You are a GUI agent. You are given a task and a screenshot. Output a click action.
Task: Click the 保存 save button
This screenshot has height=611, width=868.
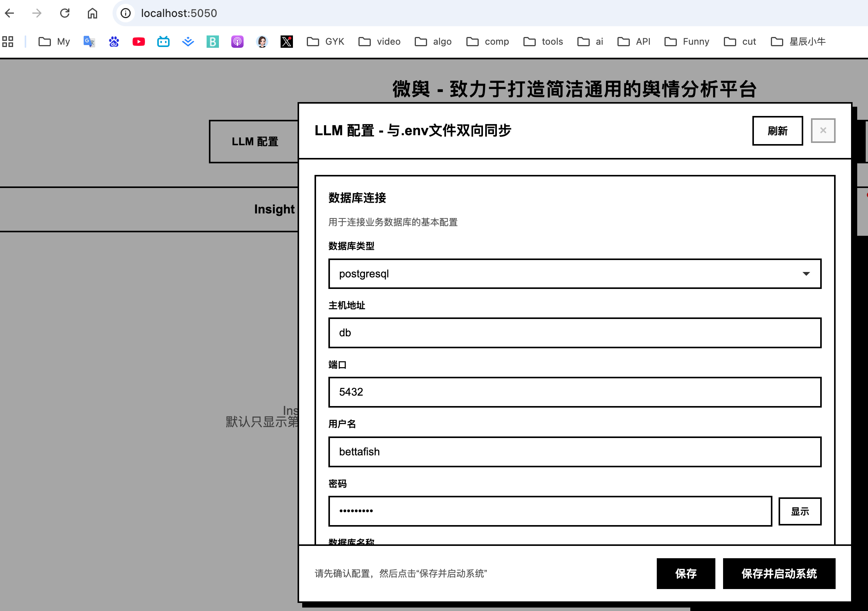[x=686, y=574]
